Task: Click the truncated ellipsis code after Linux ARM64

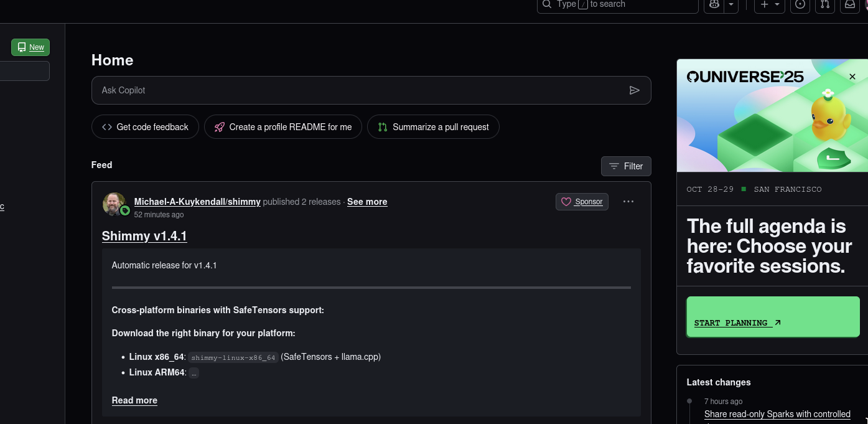Action: (194, 373)
